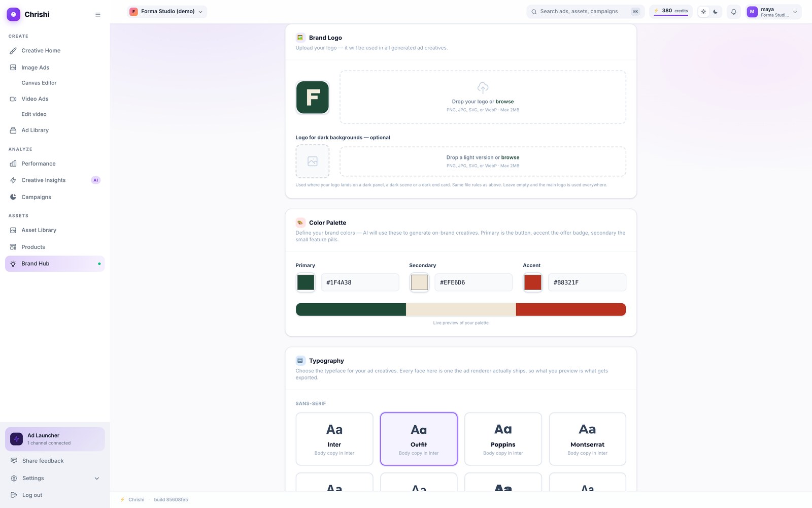The height and width of the screenshot is (508, 812).
Task: Open the Primary color swatch picker
Action: coord(306,282)
